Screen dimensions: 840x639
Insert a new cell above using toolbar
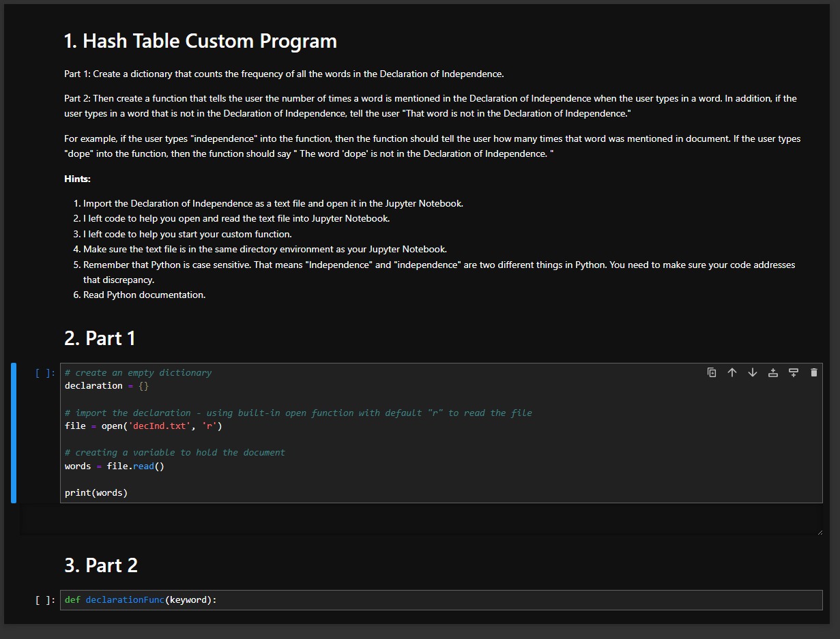click(773, 372)
